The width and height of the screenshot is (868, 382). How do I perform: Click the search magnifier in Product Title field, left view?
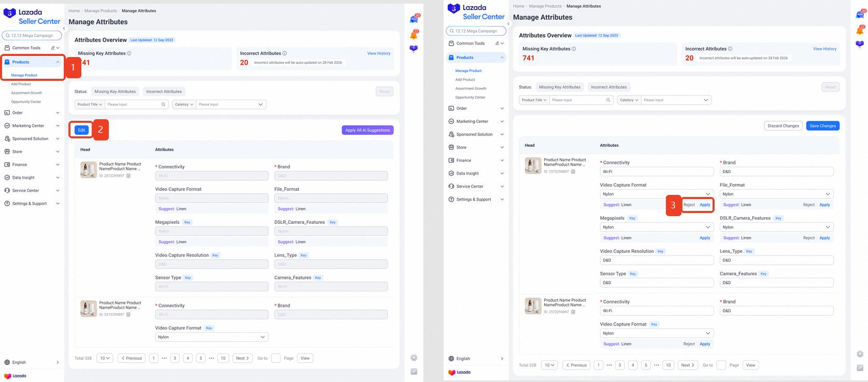click(163, 104)
